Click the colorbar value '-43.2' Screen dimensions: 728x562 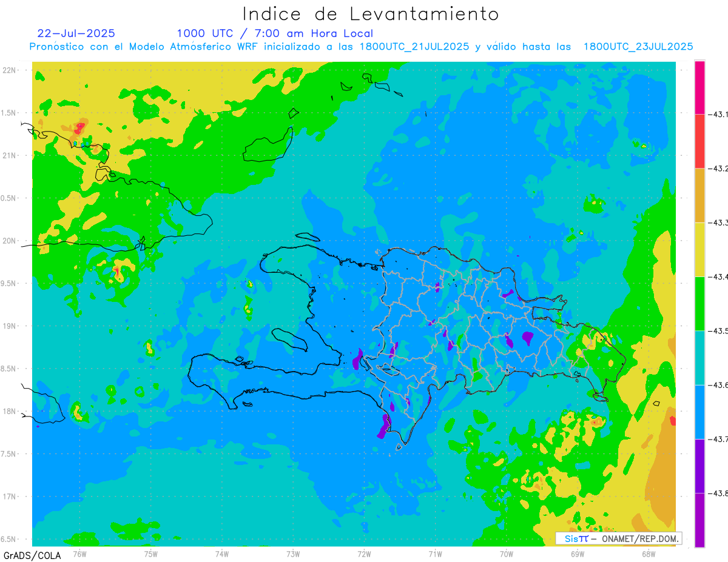(717, 169)
